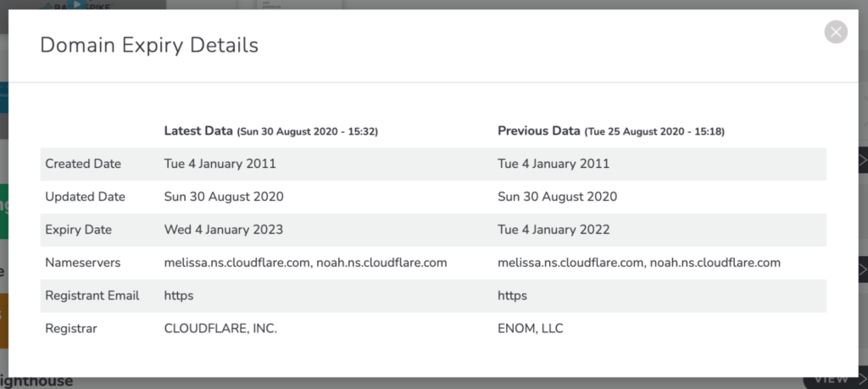Click the "CLOUDFLARE, INC." registrar value
This screenshot has height=389, width=868.
pyautogui.click(x=220, y=328)
